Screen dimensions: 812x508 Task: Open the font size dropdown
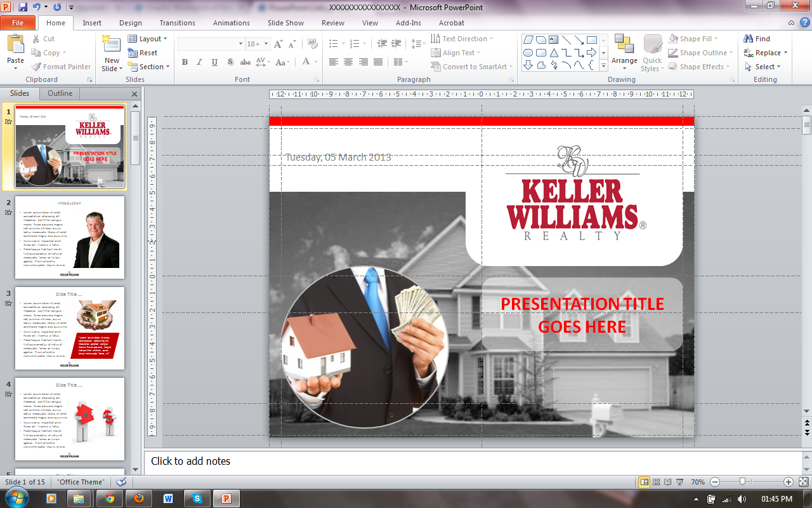[266, 44]
